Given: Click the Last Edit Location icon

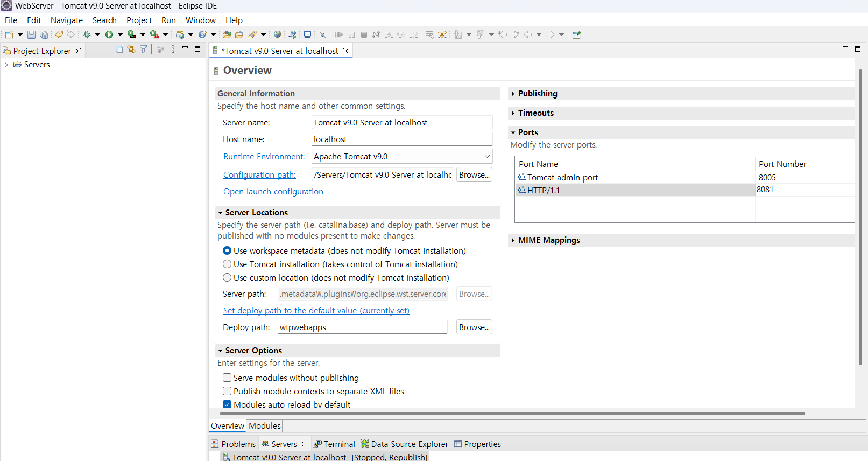Looking at the screenshot, I should point(503,34).
